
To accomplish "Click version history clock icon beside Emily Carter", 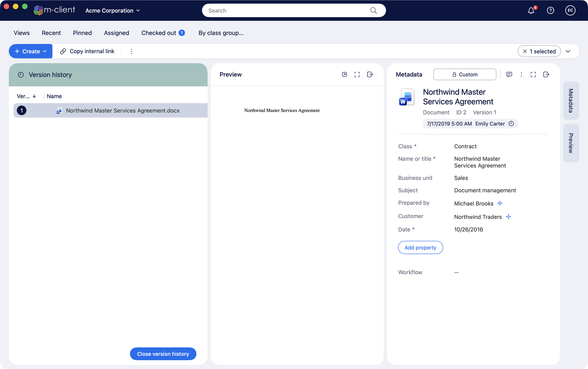I will (511, 124).
